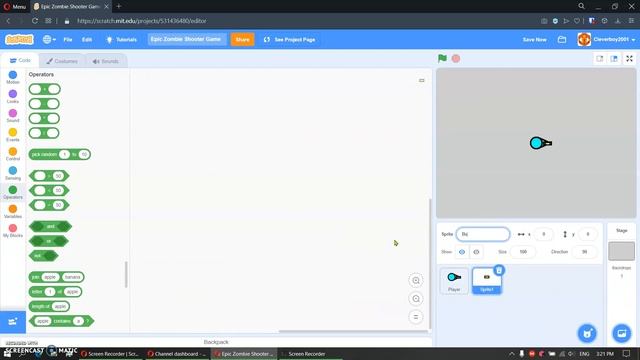640x360 pixels.
Task: Select the Stage backdrop thumbnail
Action: (x=621, y=251)
